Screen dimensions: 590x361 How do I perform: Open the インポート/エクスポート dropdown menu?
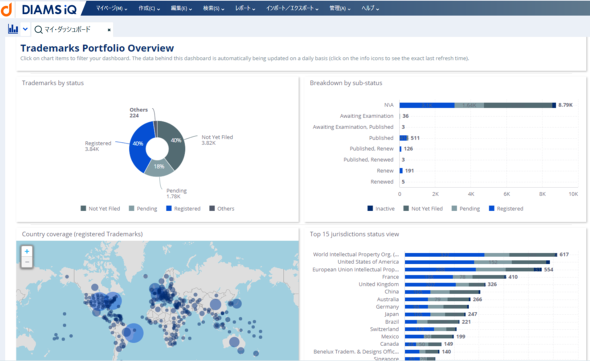[292, 8]
